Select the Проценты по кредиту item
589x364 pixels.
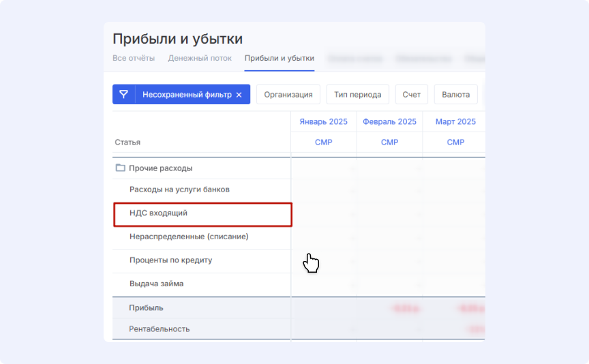171,260
